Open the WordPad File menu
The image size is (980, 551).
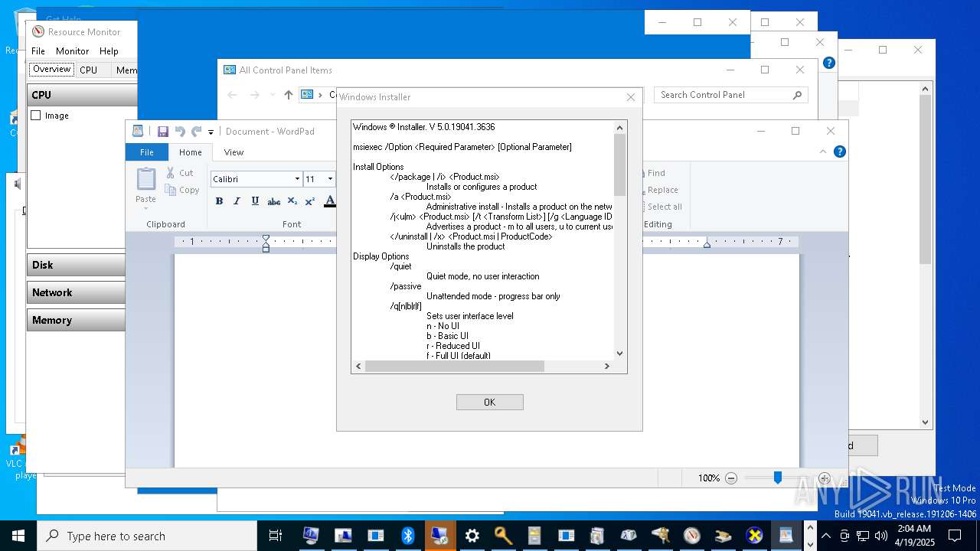coord(146,152)
